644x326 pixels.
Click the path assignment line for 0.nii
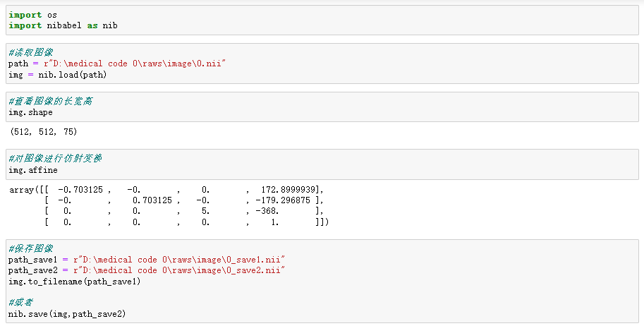click(x=116, y=64)
